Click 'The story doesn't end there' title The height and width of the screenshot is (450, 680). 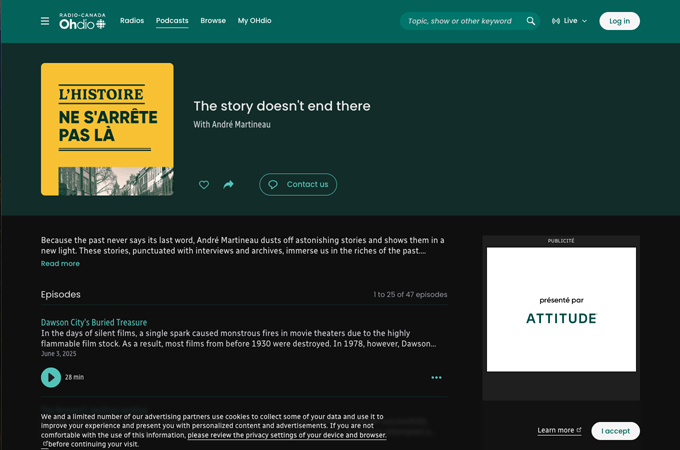[282, 106]
